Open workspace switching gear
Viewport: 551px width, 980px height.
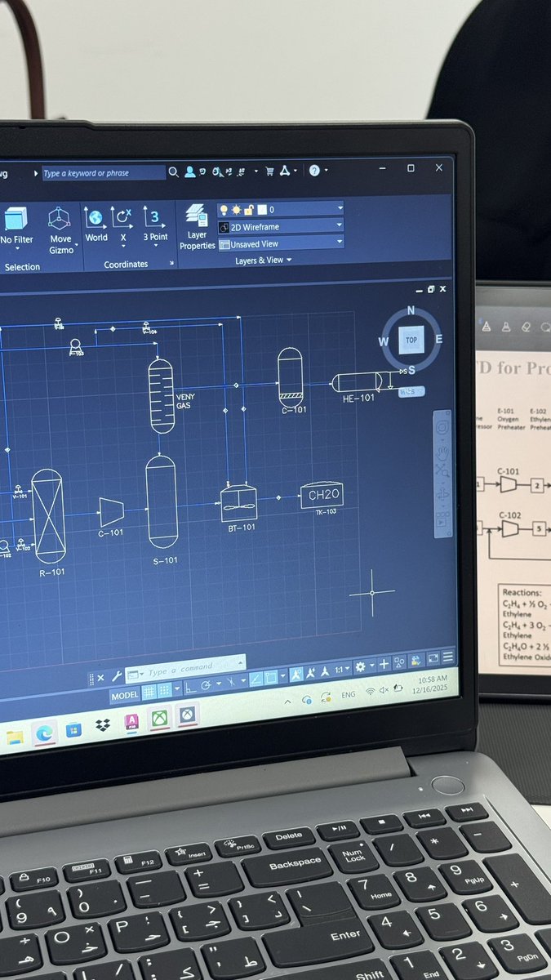[360, 666]
